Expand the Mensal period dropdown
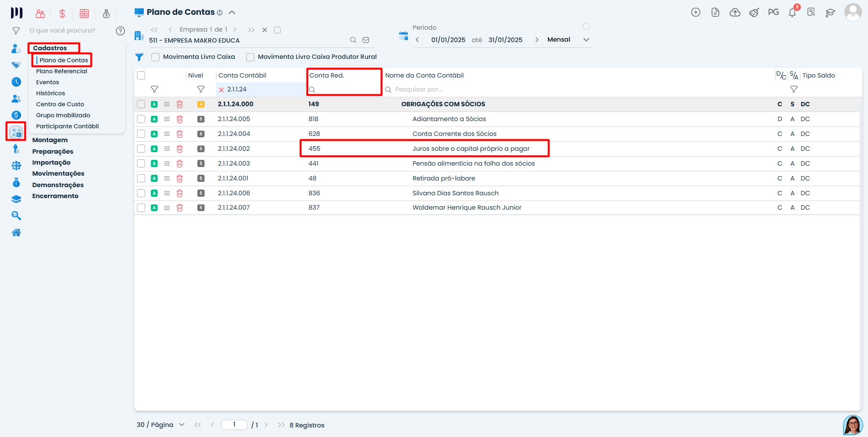The height and width of the screenshot is (437, 868). click(586, 40)
